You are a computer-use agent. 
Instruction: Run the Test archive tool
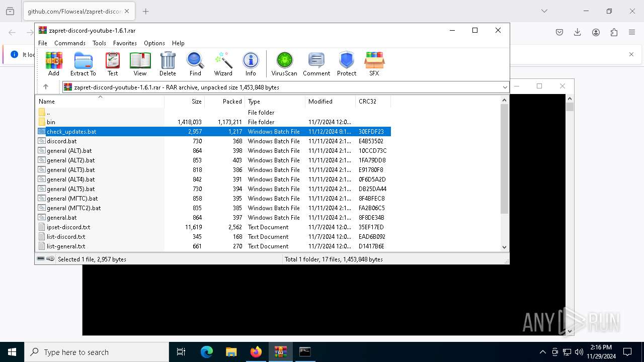113,64
